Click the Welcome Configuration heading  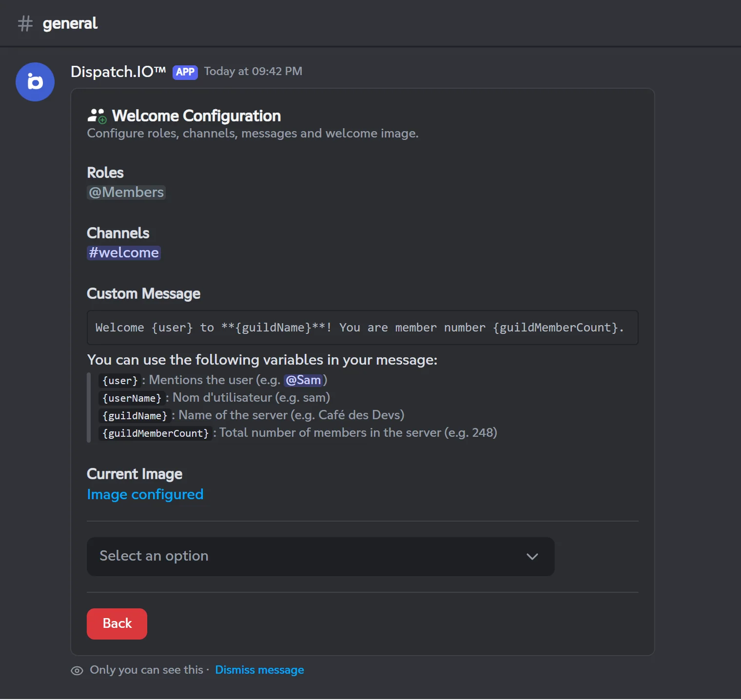[x=196, y=116]
